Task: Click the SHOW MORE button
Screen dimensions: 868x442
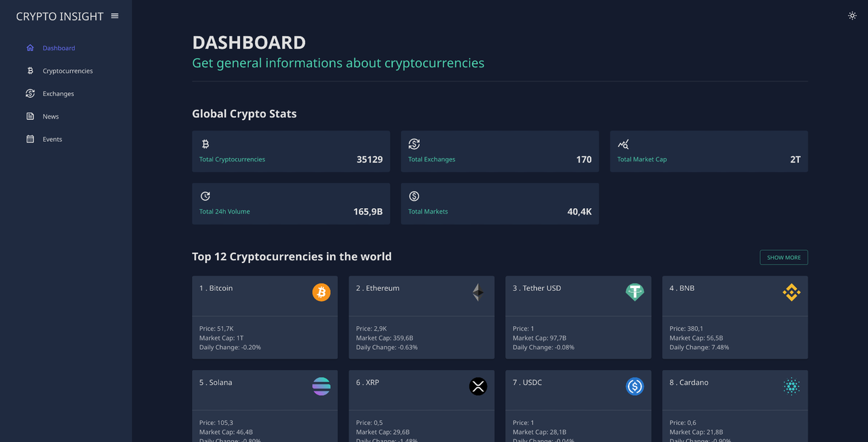Action: pyautogui.click(x=784, y=258)
